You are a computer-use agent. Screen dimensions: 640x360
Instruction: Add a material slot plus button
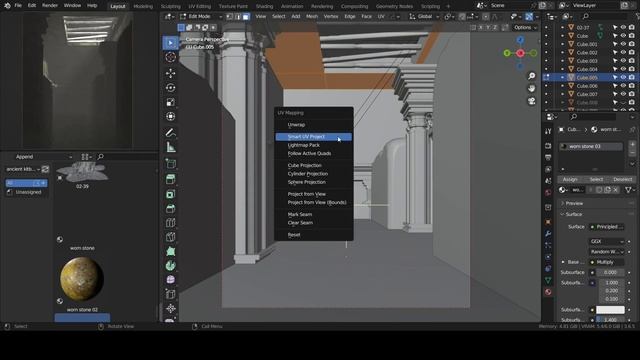(632, 144)
